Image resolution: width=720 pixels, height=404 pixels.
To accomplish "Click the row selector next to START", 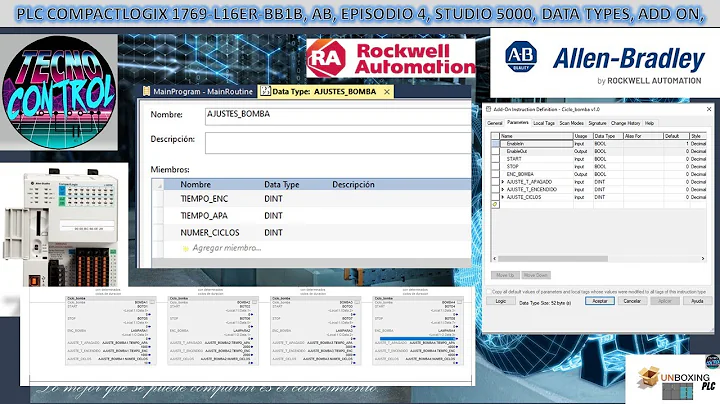I will coord(495,159).
